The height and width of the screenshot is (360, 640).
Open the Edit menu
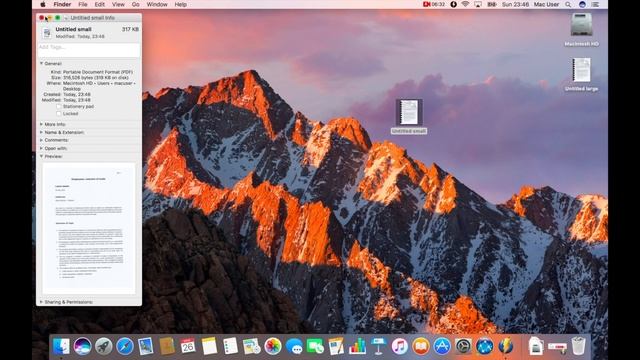(100, 4)
